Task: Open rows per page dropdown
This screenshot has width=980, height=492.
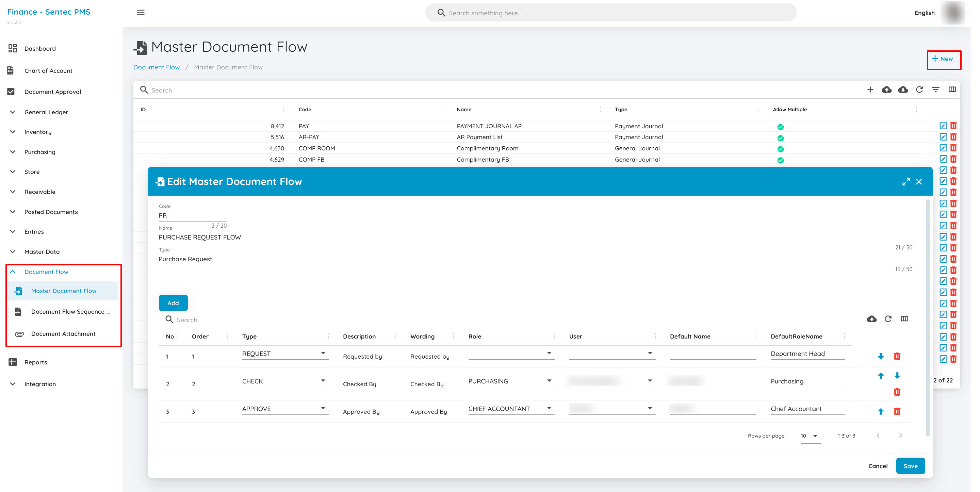Action: [x=810, y=436]
